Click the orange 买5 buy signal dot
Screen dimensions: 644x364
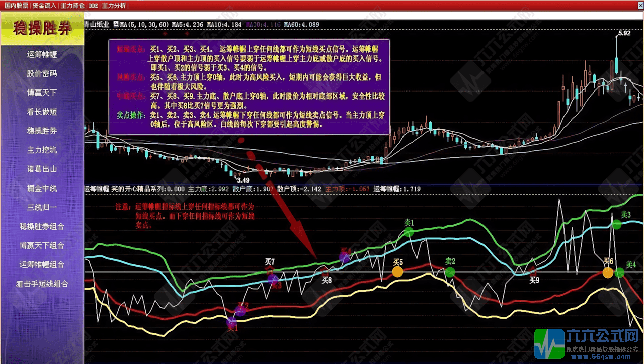pyautogui.click(x=397, y=272)
